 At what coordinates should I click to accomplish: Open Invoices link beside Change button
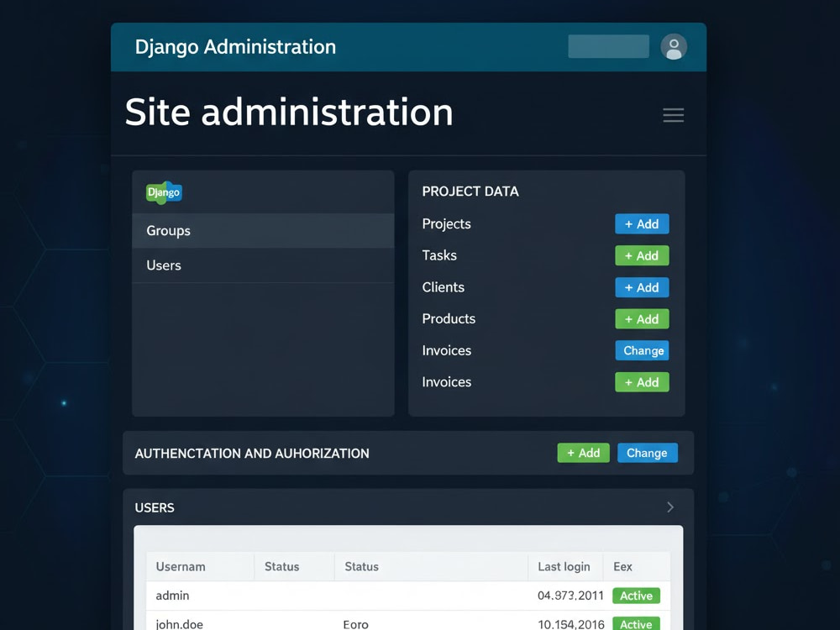tap(446, 350)
